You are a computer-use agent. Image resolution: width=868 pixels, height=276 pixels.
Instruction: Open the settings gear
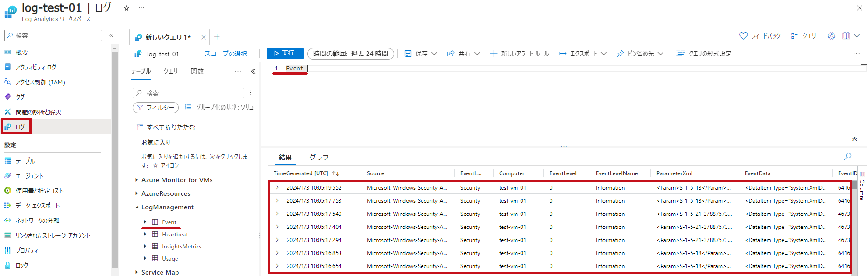pyautogui.click(x=832, y=36)
